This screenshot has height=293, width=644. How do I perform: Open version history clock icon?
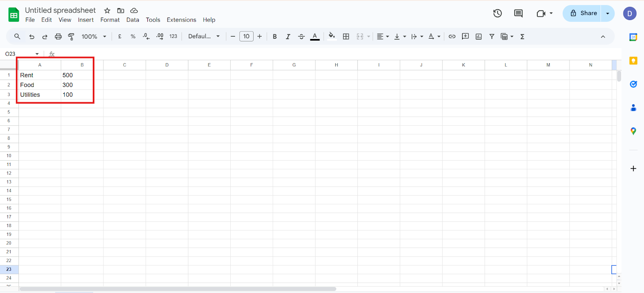coord(497,13)
